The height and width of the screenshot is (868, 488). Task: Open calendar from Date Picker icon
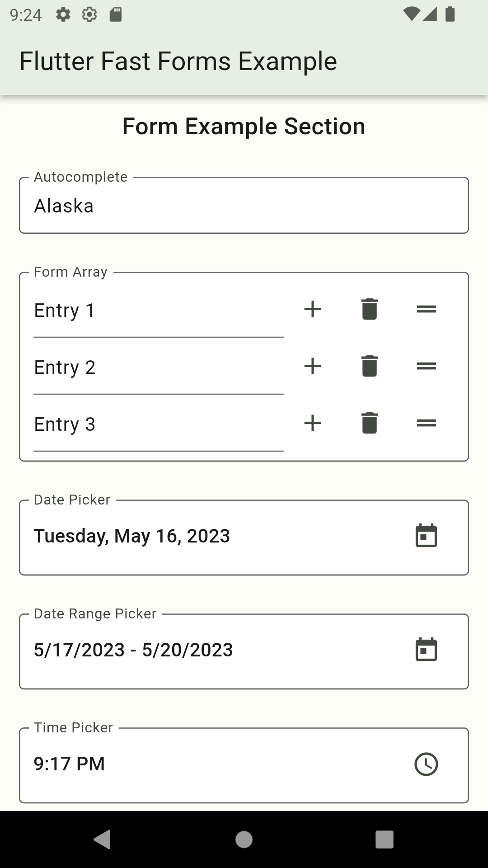426,536
